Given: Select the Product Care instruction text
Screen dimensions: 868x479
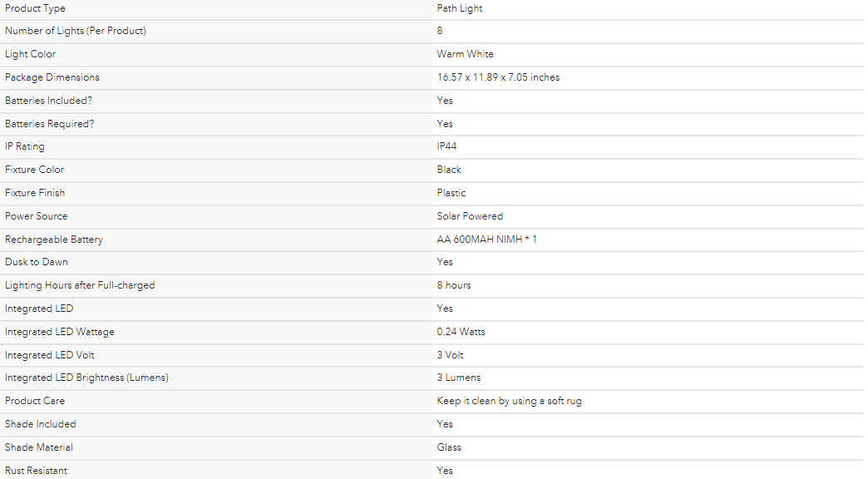Looking at the screenshot, I should [x=510, y=401].
